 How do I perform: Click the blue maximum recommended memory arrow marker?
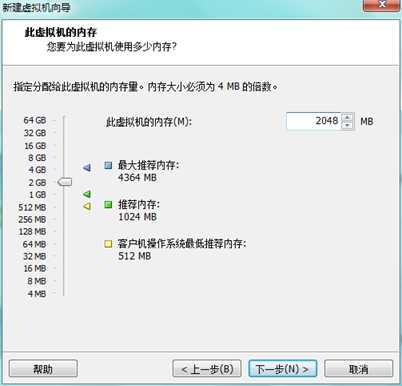[x=87, y=167]
